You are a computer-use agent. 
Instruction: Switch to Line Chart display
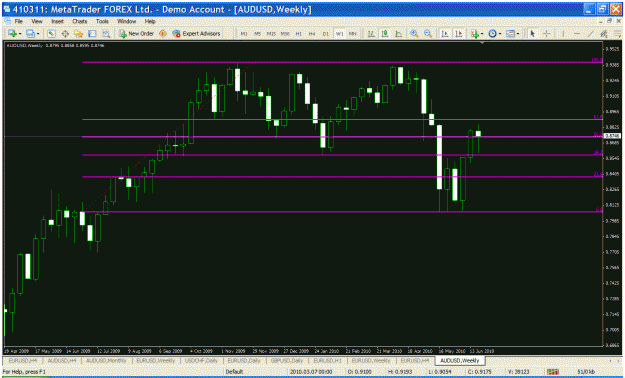coord(399,34)
